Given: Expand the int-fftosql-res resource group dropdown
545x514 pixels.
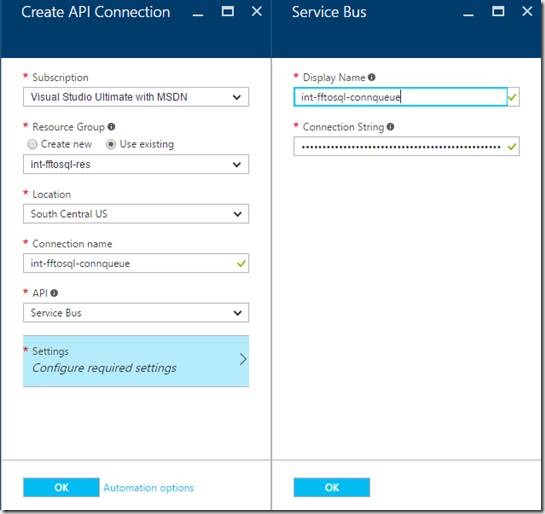Looking at the screenshot, I should tap(136, 164).
